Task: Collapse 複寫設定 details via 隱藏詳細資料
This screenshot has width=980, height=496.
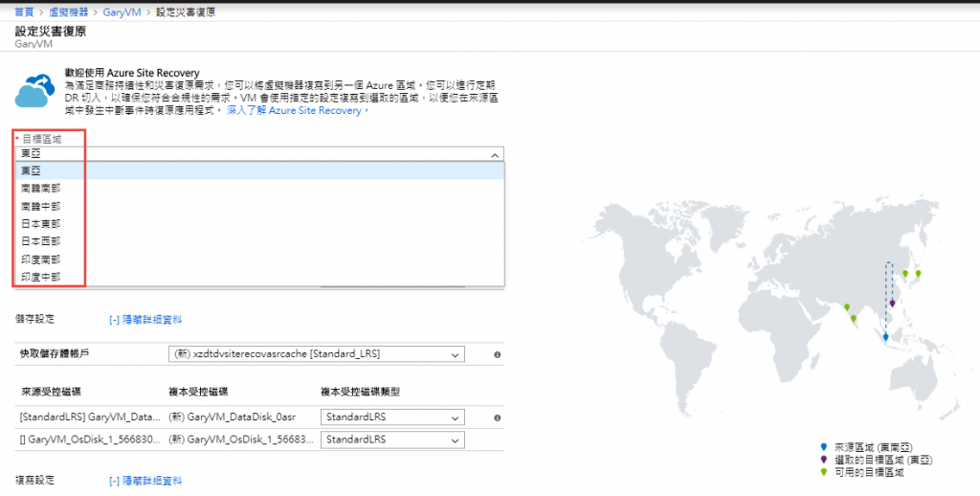Action: click(x=145, y=481)
